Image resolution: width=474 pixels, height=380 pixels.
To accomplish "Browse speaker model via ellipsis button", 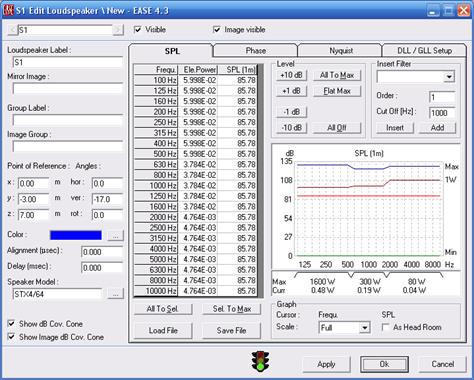I will [115, 294].
